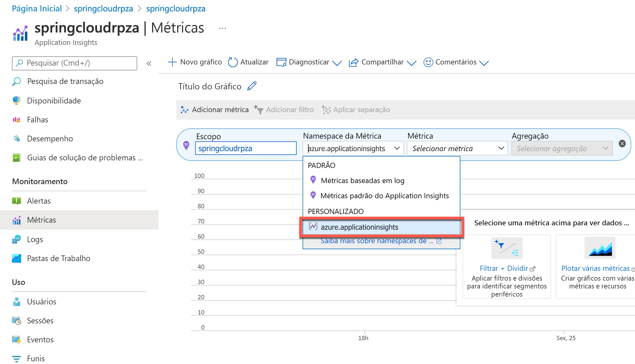This screenshot has height=364, width=635.
Task: Click the Filtrar + Dividir thumbnail
Action: pos(507,248)
